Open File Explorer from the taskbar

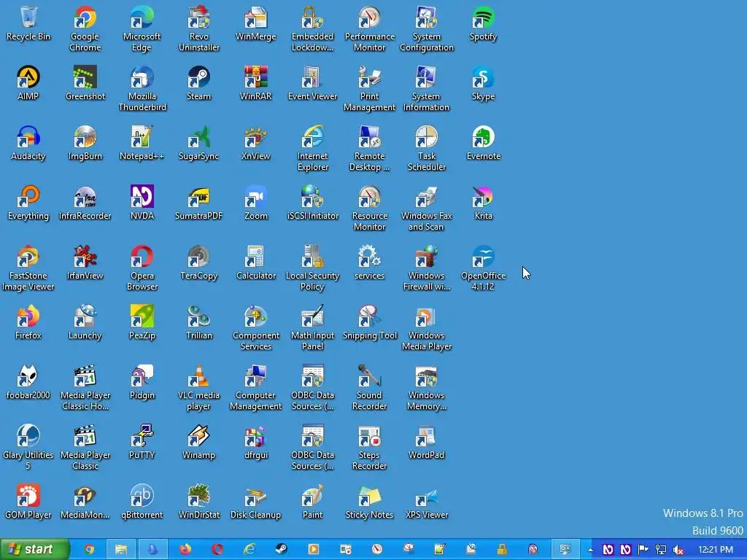pyautogui.click(x=121, y=550)
